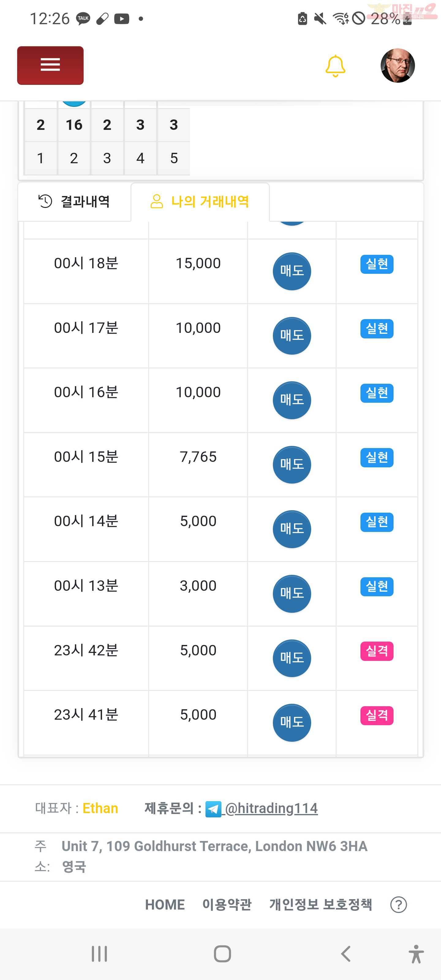Go to HOME footer link

pyautogui.click(x=165, y=904)
